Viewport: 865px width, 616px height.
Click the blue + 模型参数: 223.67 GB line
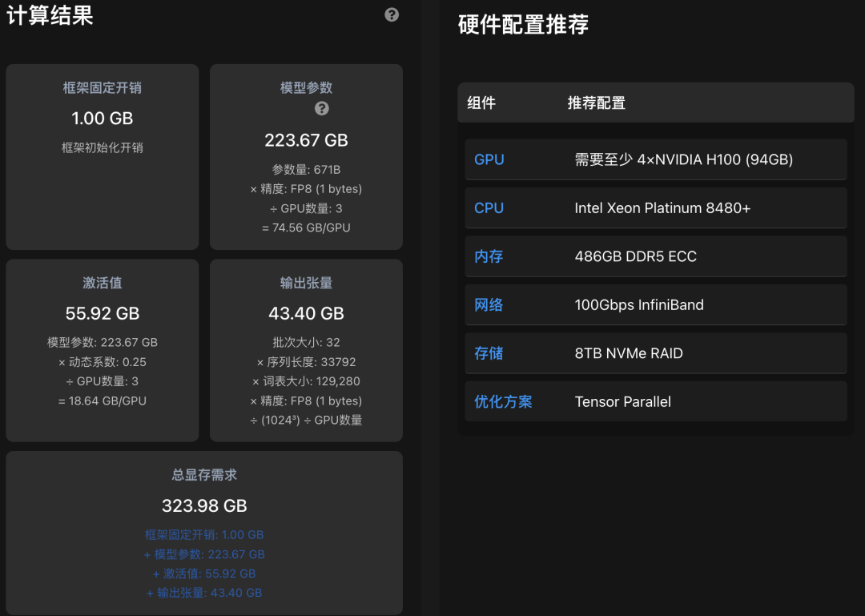click(x=204, y=554)
